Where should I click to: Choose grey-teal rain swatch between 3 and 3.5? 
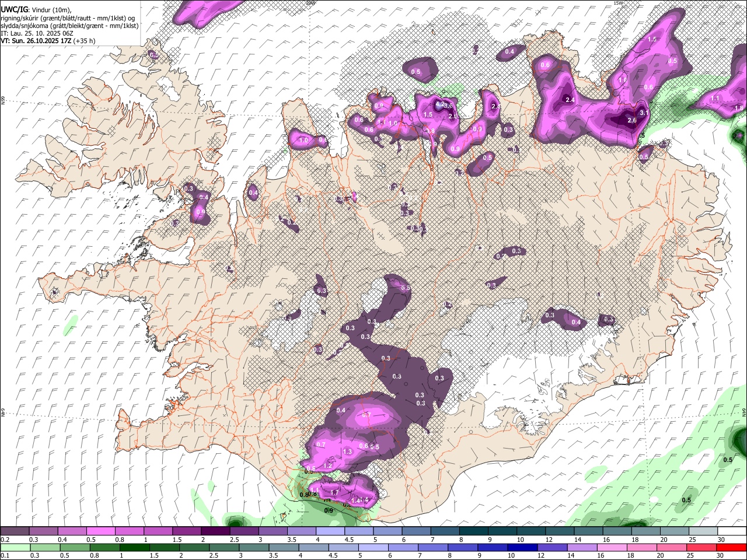[x=254, y=548]
